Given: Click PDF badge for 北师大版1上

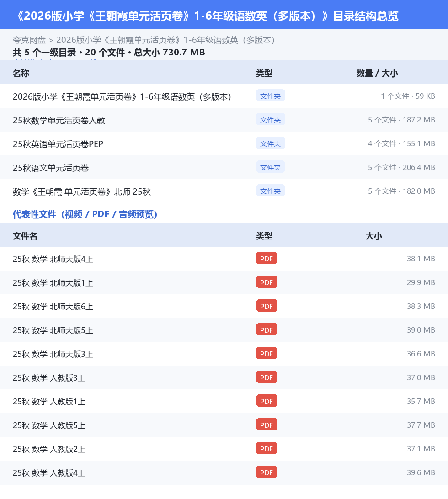Looking at the screenshot, I should (267, 282).
